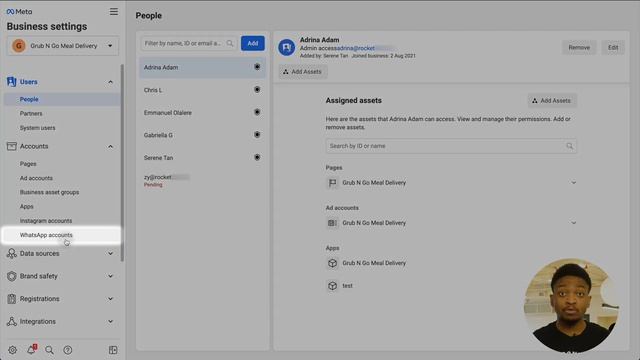Open the hamburger menu beside Meta logo
The height and width of the screenshot is (360, 640).
click(114, 11)
